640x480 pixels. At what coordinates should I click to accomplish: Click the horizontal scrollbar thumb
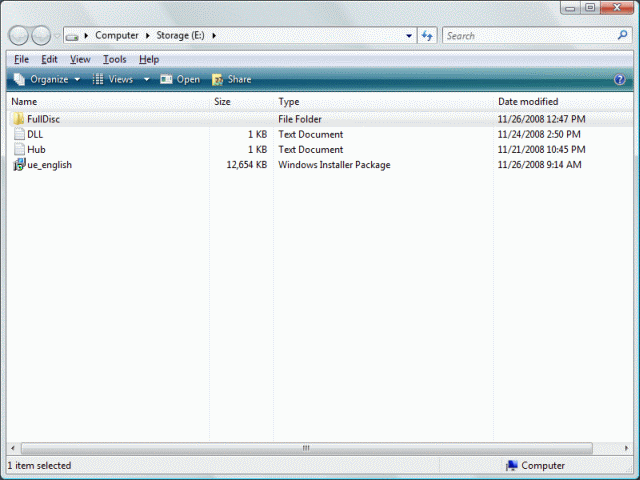pyautogui.click(x=307, y=448)
